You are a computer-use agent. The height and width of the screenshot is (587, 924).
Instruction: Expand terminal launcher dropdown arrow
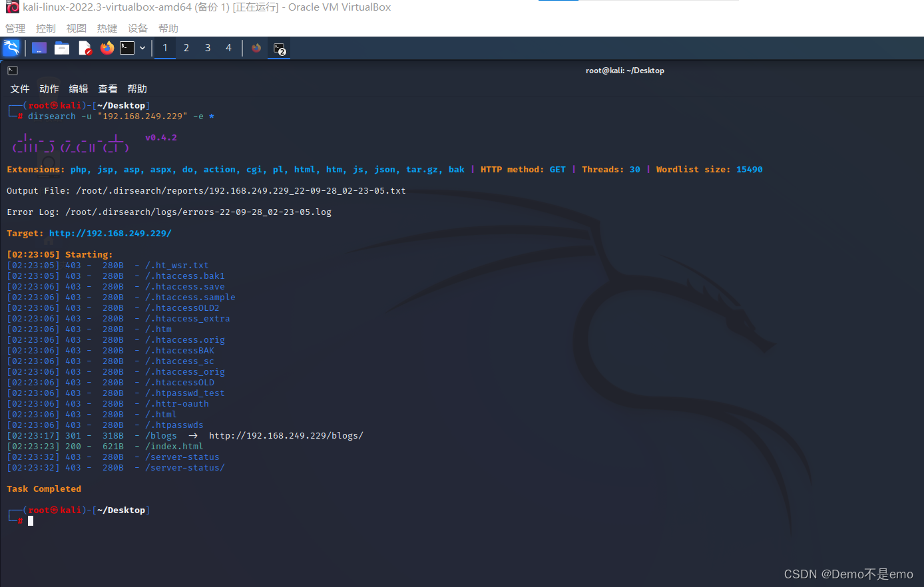click(x=142, y=48)
